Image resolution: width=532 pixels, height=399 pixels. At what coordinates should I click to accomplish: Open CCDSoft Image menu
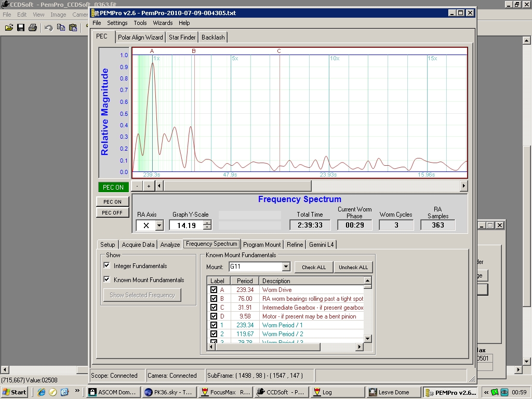click(58, 15)
